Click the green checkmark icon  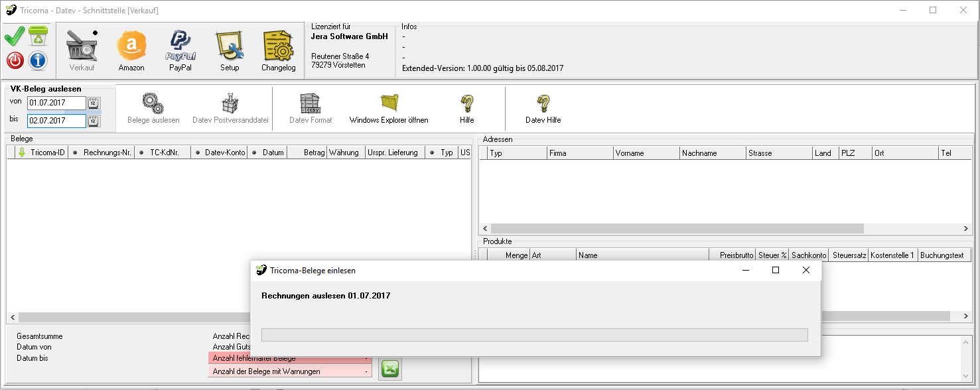point(15,36)
